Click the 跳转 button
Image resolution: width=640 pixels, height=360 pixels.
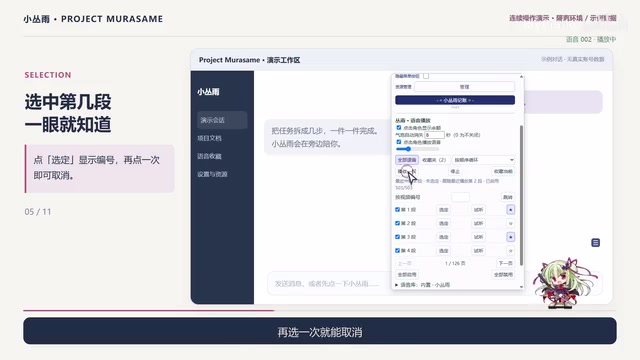pyautogui.click(x=508, y=197)
